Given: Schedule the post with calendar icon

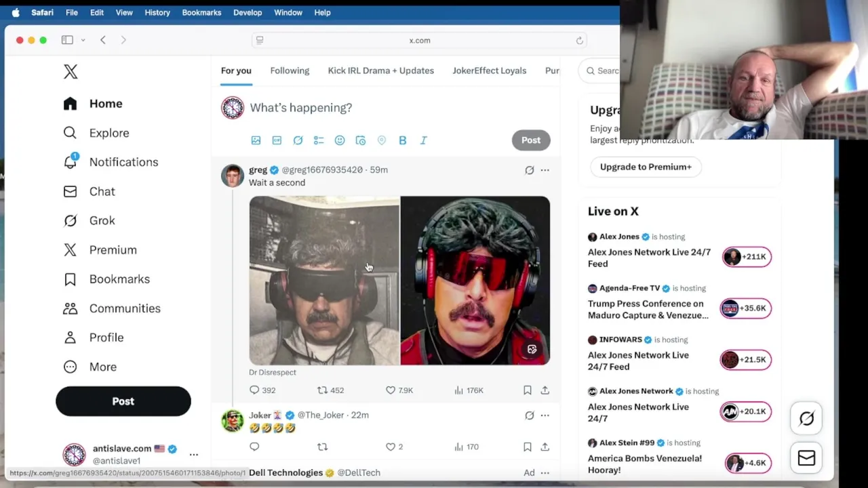Looking at the screenshot, I should tap(361, 140).
